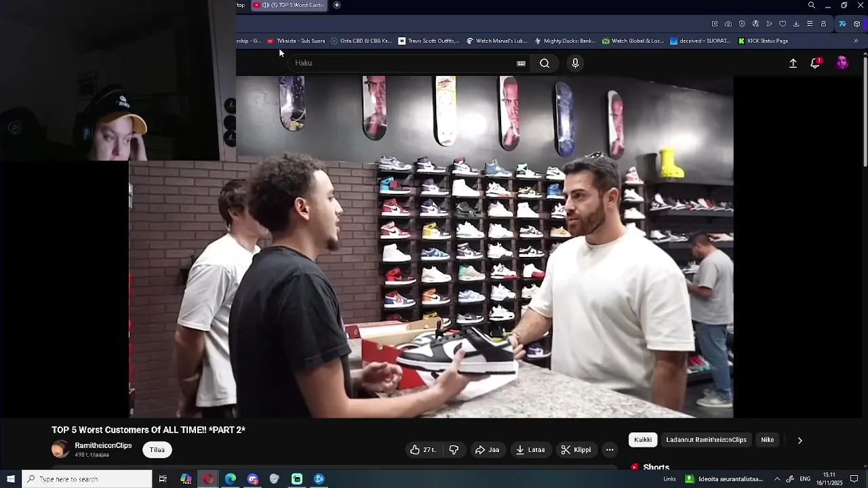The image size is (868, 488).
Task: Open deceived – SUORAT... bookmark
Action: [700, 41]
